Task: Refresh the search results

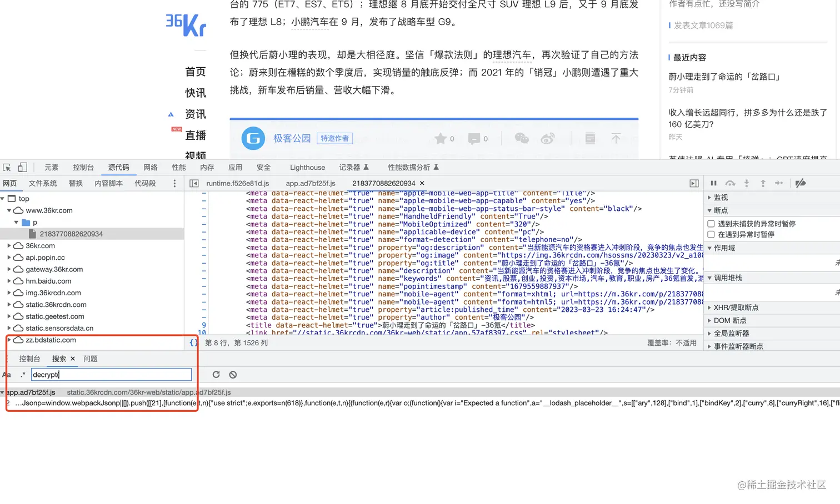Action: pos(216,375)
